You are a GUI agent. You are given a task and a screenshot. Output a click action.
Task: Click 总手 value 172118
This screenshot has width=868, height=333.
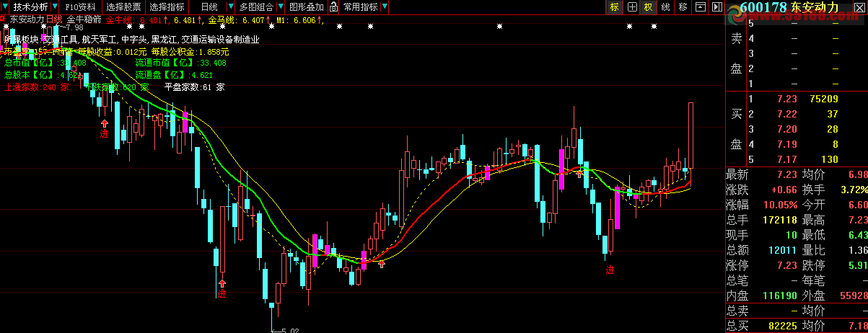779,220
